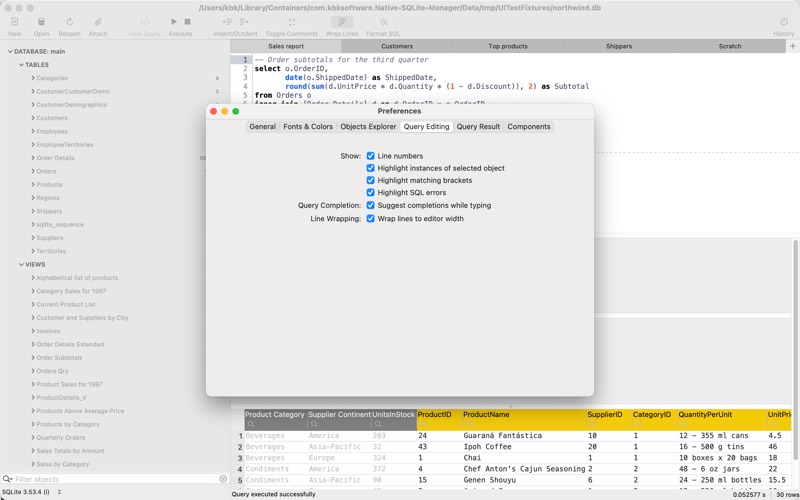Switch to the Scratch query tab
The image size is (800, 500).
coord(730,46)
